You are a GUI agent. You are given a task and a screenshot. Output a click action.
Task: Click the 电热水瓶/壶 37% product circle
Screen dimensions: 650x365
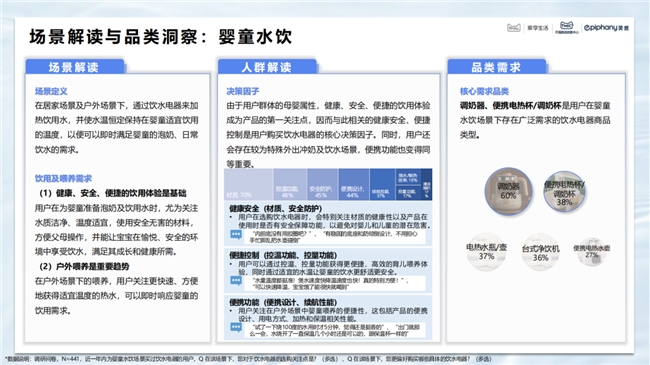tap(486, 251)
